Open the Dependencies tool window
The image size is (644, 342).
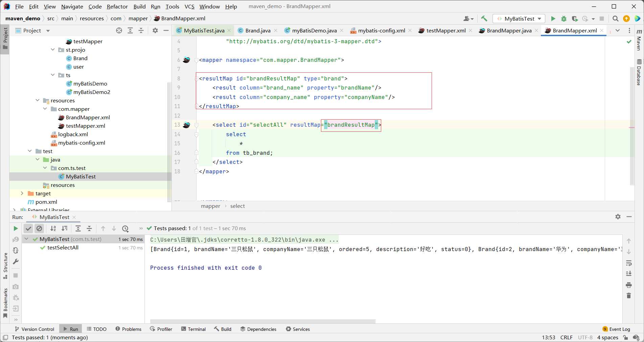pyautogui.click(x=258, y=329)
